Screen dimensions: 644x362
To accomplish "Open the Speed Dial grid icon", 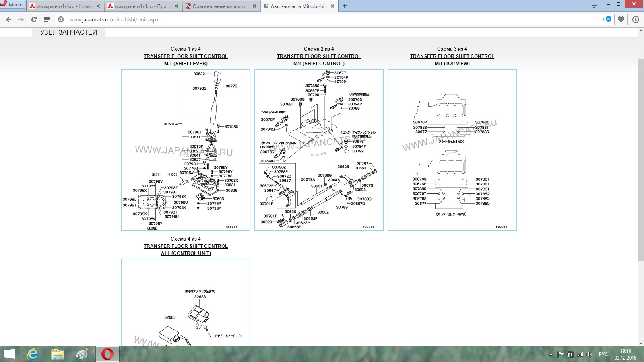I will (47, 19).
